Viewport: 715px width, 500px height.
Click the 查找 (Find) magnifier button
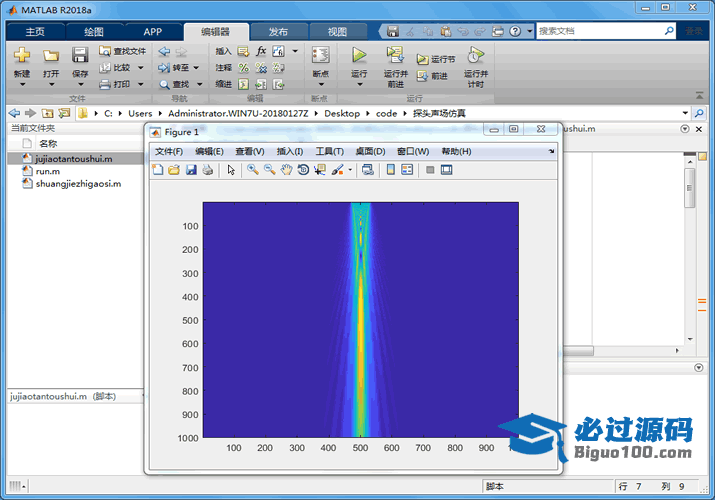point(174,84)
